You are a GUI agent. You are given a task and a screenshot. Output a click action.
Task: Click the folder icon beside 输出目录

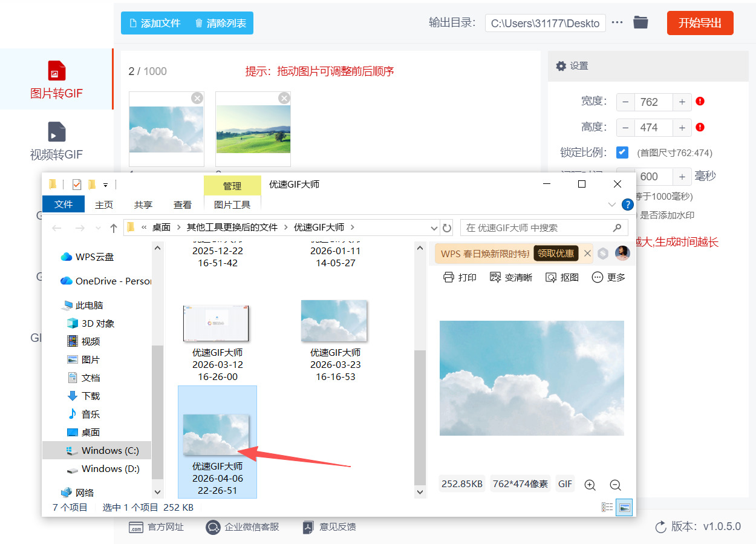click(x=640, y=22)
